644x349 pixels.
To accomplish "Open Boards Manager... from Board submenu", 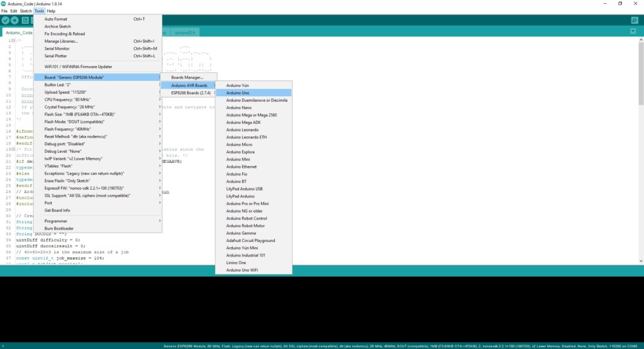I will tap(188, 77).
